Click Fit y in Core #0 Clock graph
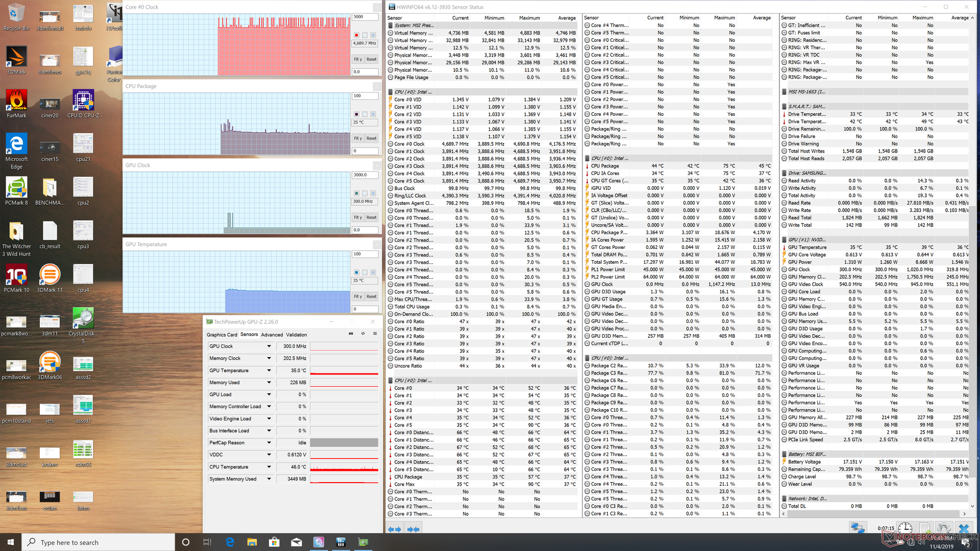 point(358,59)
